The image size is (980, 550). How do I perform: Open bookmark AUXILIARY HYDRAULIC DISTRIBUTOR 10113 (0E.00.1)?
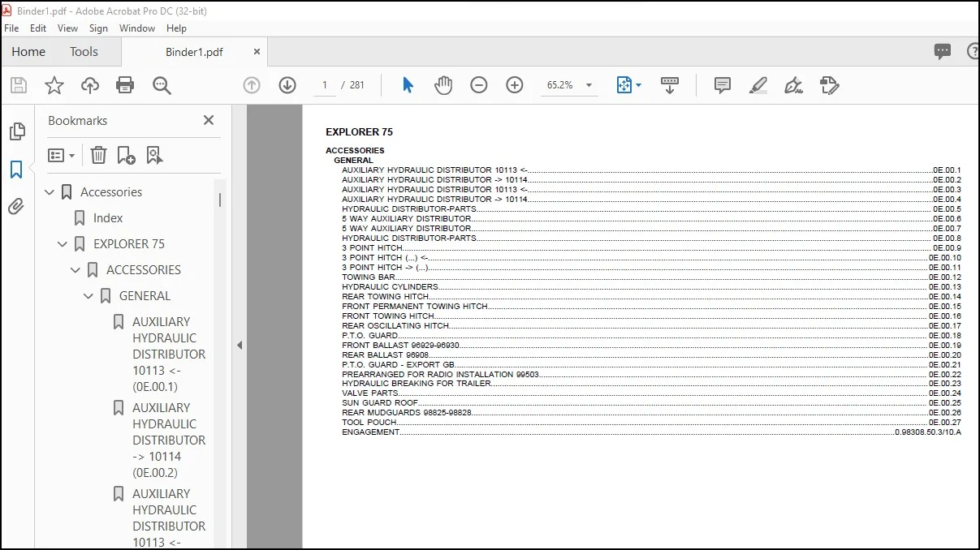(x=169, y=354)
